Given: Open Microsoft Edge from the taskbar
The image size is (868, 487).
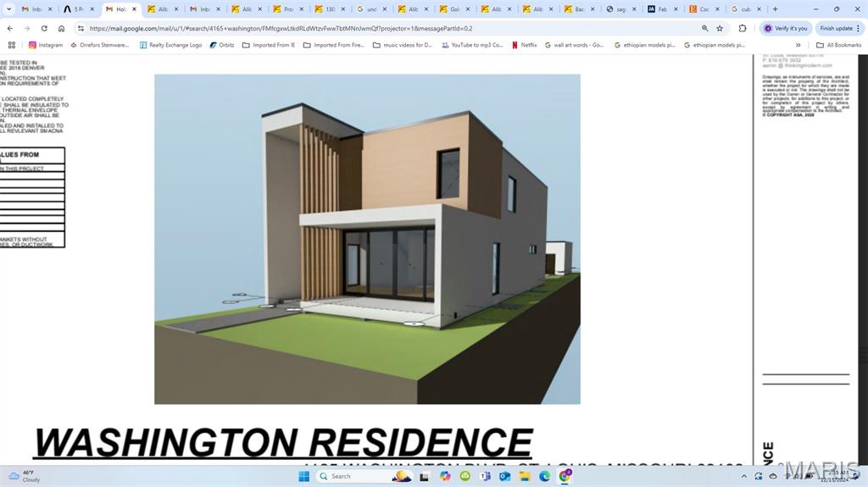Looking at the screenshot, I should point(545,476).
